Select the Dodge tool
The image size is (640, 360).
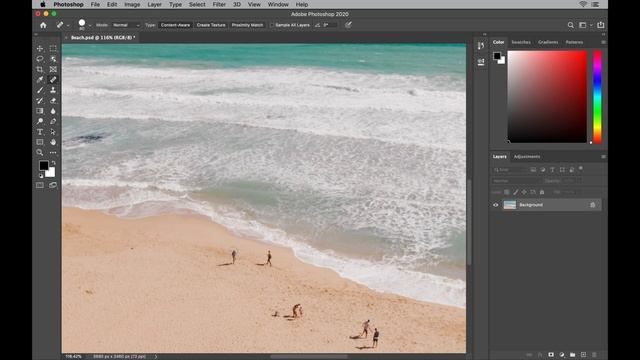pos(40,121)
